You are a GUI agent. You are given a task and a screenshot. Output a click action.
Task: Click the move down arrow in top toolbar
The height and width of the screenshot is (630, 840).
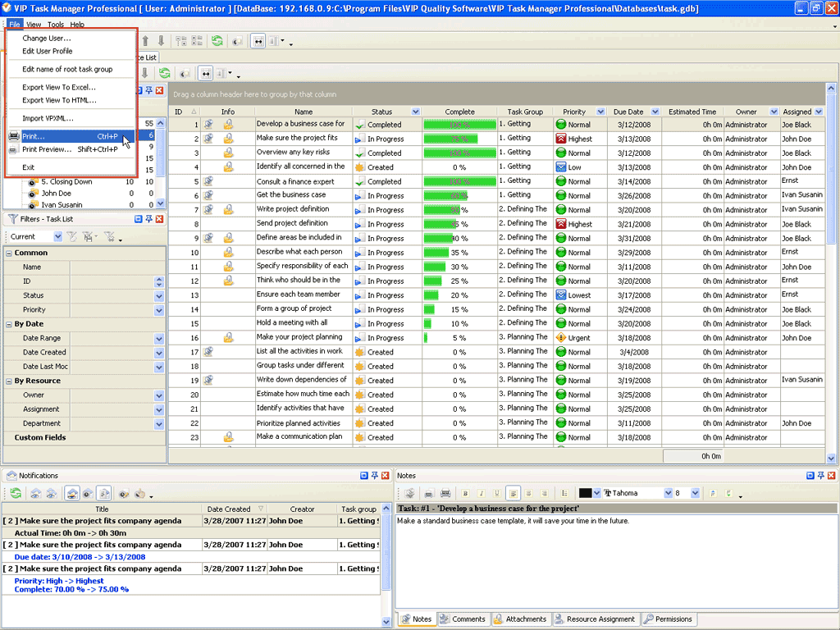click(161, 41)
